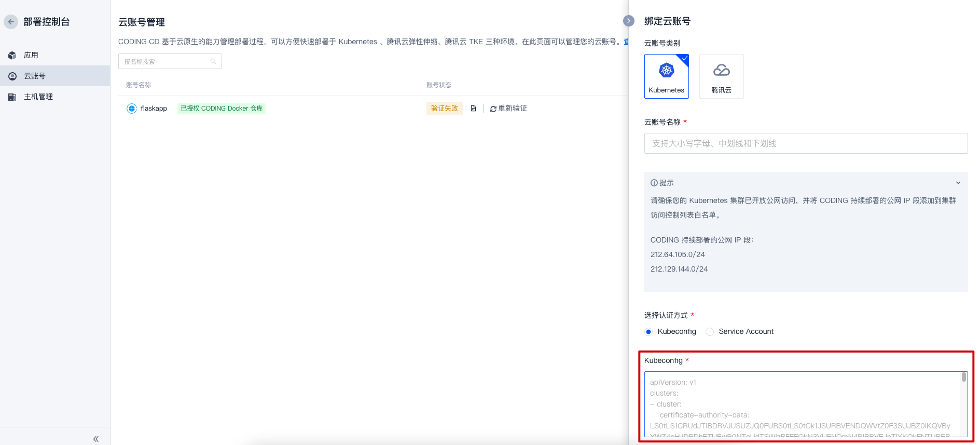Choose the Kubernetes account type card
Viewport: 980px width, 445px height.
tap(667, 76)
